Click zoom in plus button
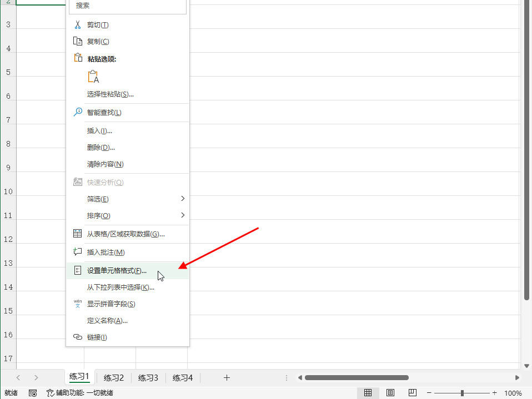 coord(494,393)
